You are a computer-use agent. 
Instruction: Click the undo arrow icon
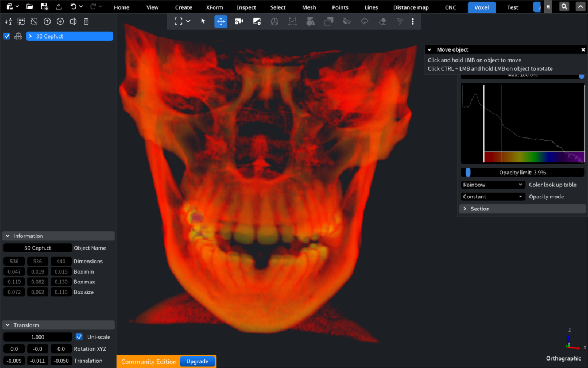(x=73, y=7)
